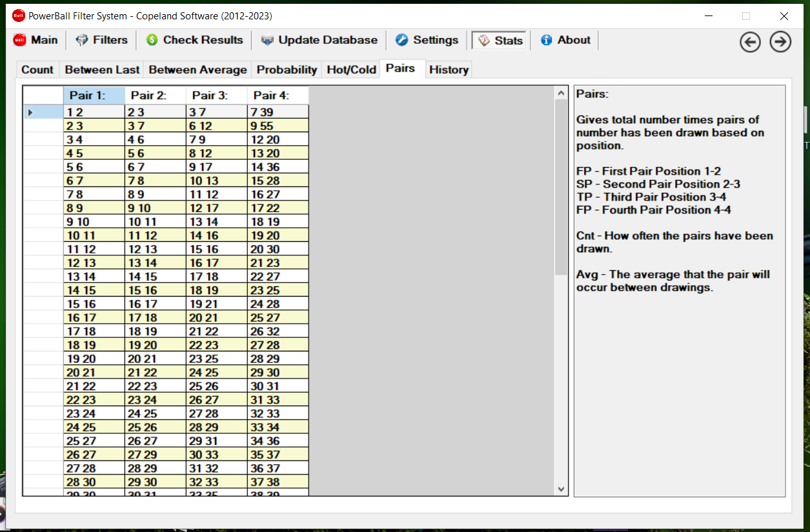
Task: Click the PowerBall app icon in title bar
Action: tap(18, 15)
